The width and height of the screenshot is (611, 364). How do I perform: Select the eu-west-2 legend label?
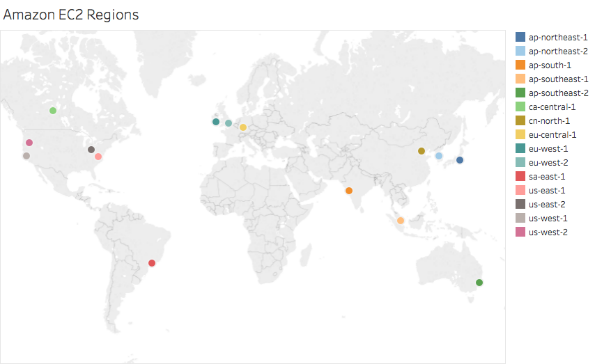[x=548, y=163]
